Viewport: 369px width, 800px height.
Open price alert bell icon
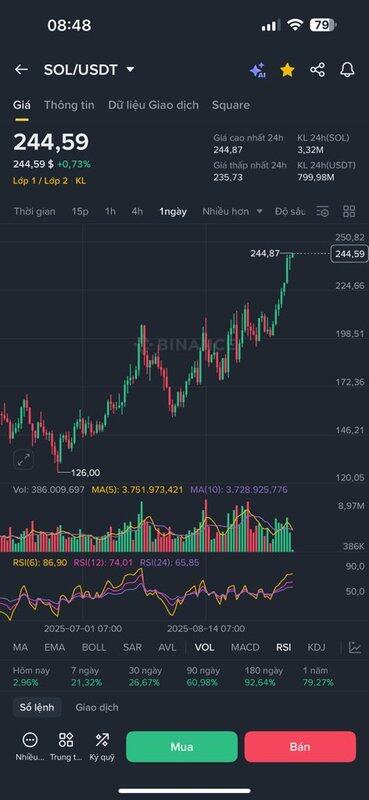click(348, 70)
